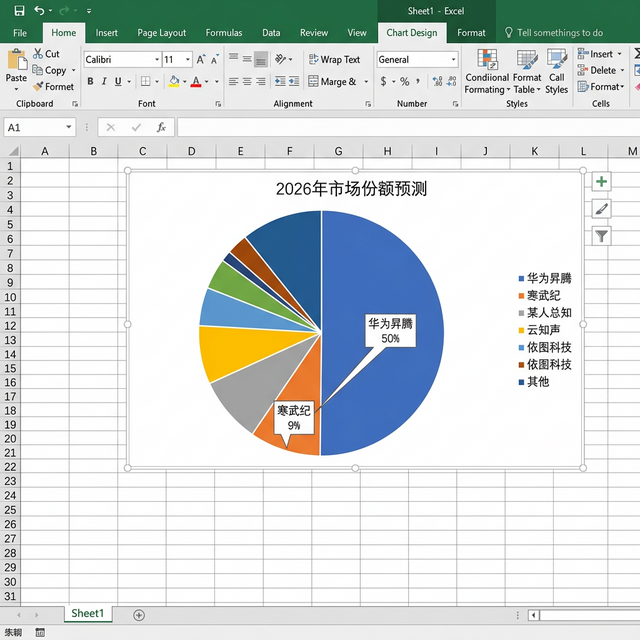Click the Conditional Formatting icon

tap(487, 60)
